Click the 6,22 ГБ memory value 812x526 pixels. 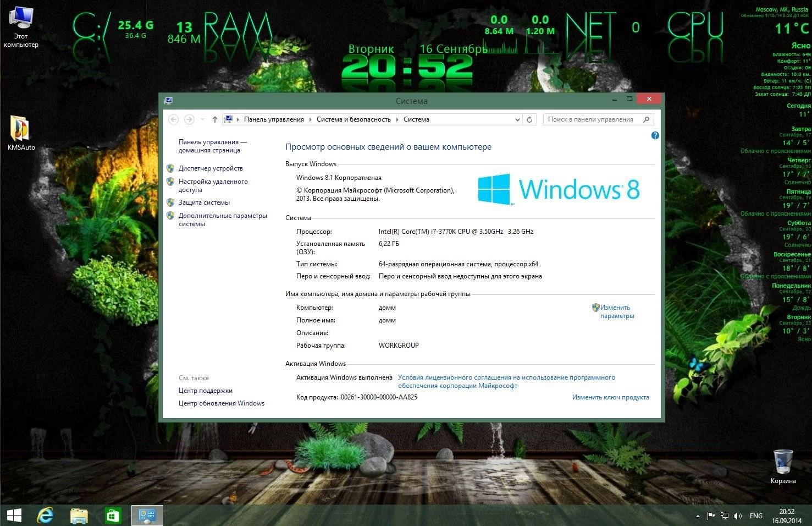(389, 244)
